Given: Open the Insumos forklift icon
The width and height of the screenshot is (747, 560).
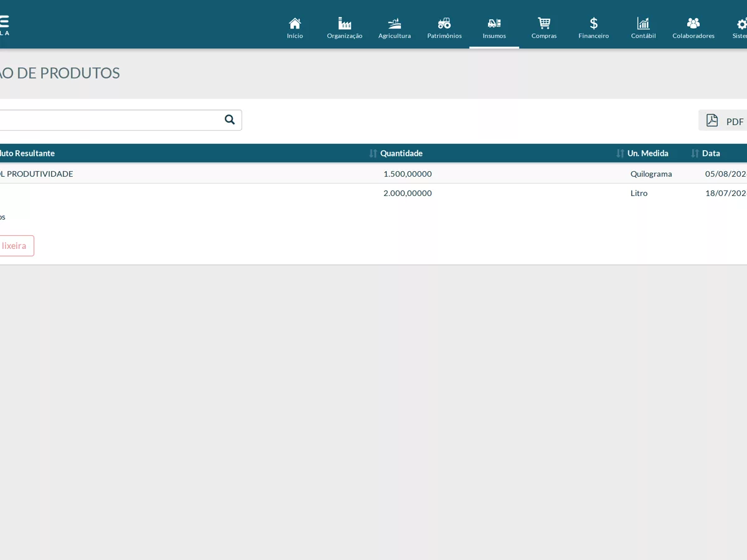Looking at the screenshot, I should pos(494,24).
